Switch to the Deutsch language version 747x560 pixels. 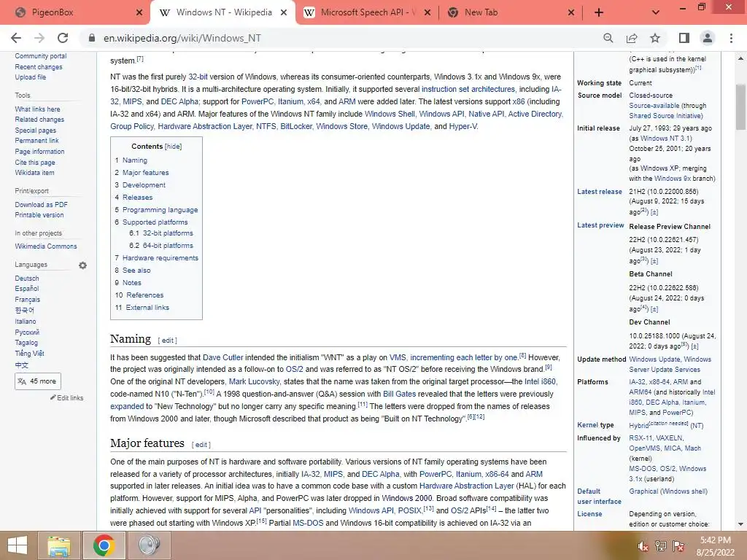pyautogui.click(x=27, y=279)
